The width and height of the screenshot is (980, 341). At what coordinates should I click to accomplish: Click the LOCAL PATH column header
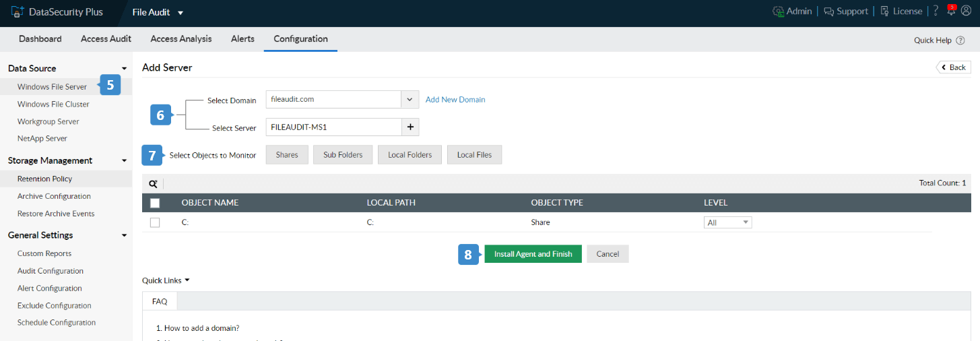coord(392,203)
